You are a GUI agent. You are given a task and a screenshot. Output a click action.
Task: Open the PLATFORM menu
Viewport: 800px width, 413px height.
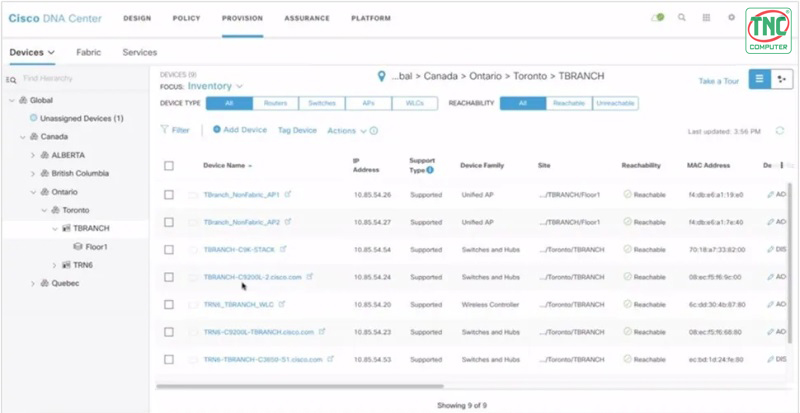[x=371, y=18]
